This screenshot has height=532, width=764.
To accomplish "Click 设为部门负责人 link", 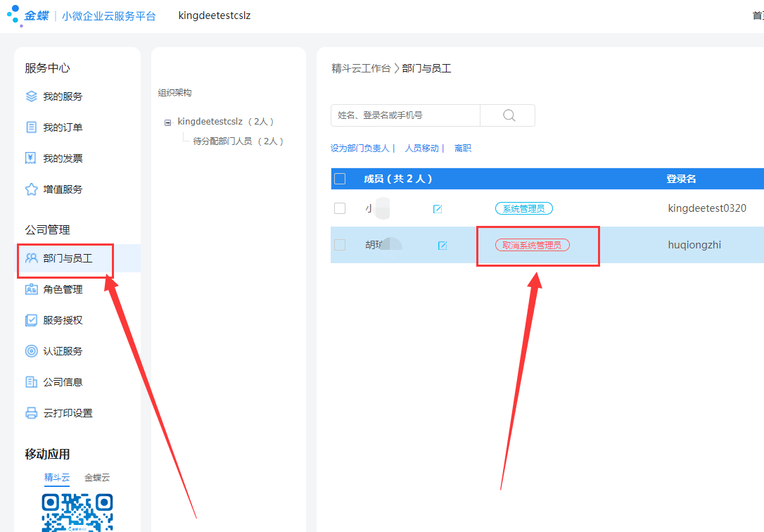I will point(360,148).
